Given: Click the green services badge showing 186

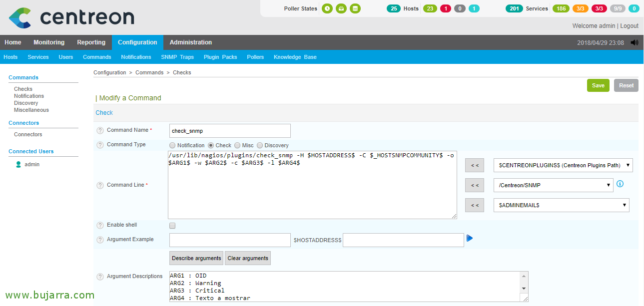Looking at the screenshot, I should coord(561,8).
